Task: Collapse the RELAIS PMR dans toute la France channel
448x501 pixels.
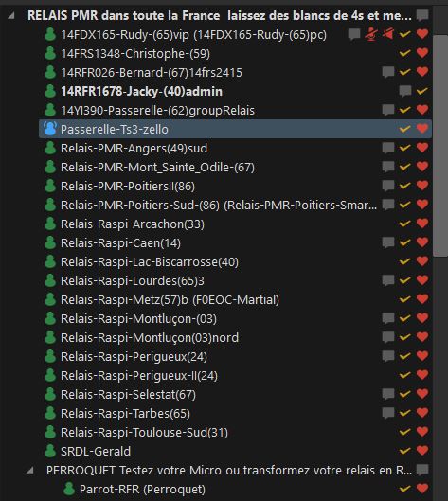Action: [x=11, y=15]
